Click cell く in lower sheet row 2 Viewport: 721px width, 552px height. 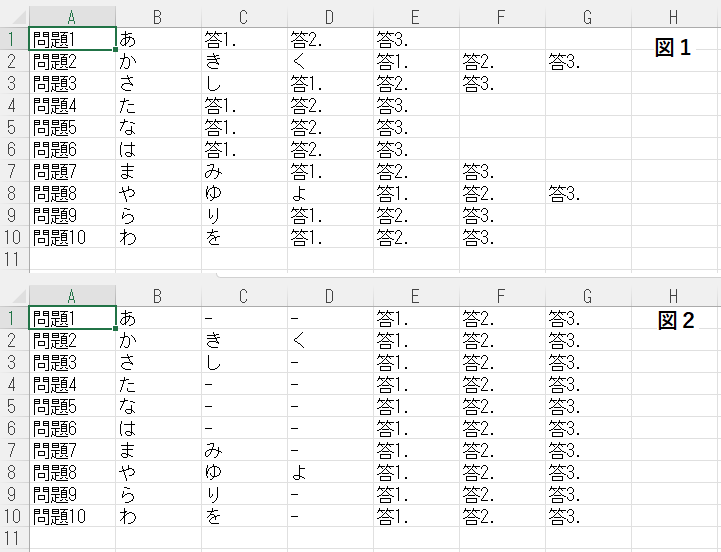point(330,340)
